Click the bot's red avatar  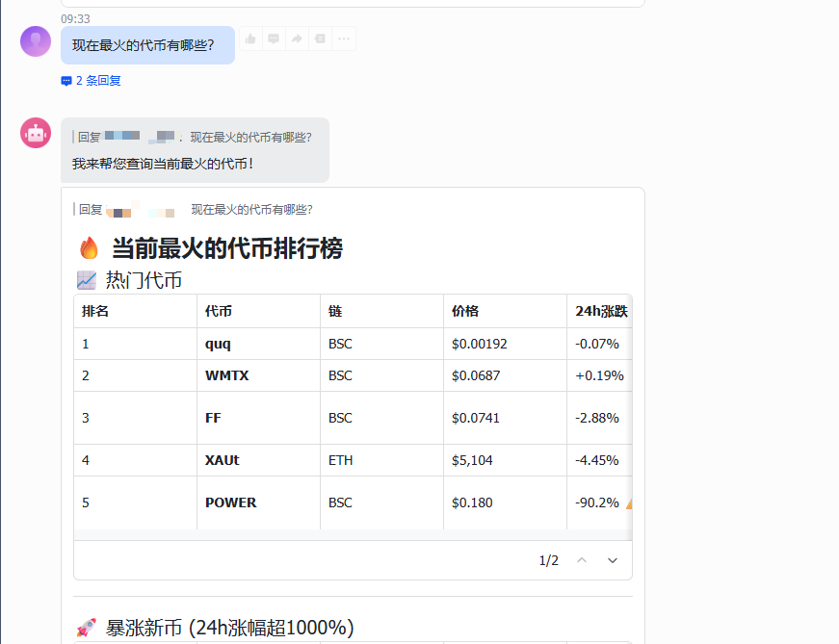[35, 133]
